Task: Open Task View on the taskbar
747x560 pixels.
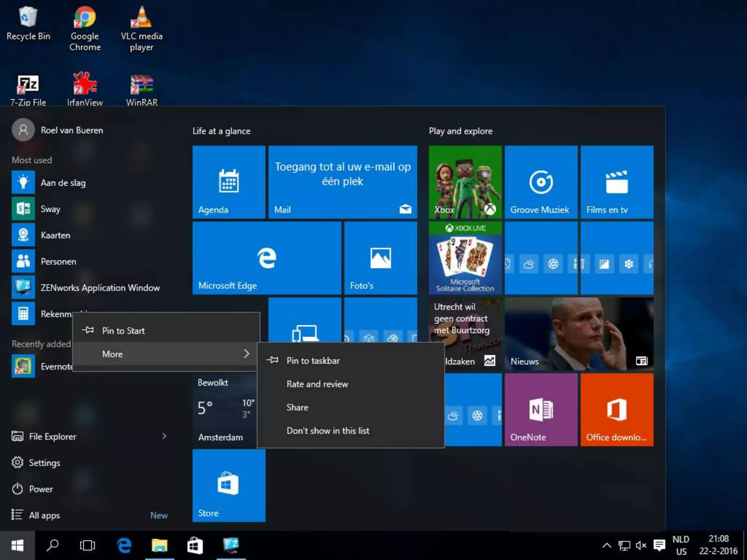Action: (x=88, y=545)
